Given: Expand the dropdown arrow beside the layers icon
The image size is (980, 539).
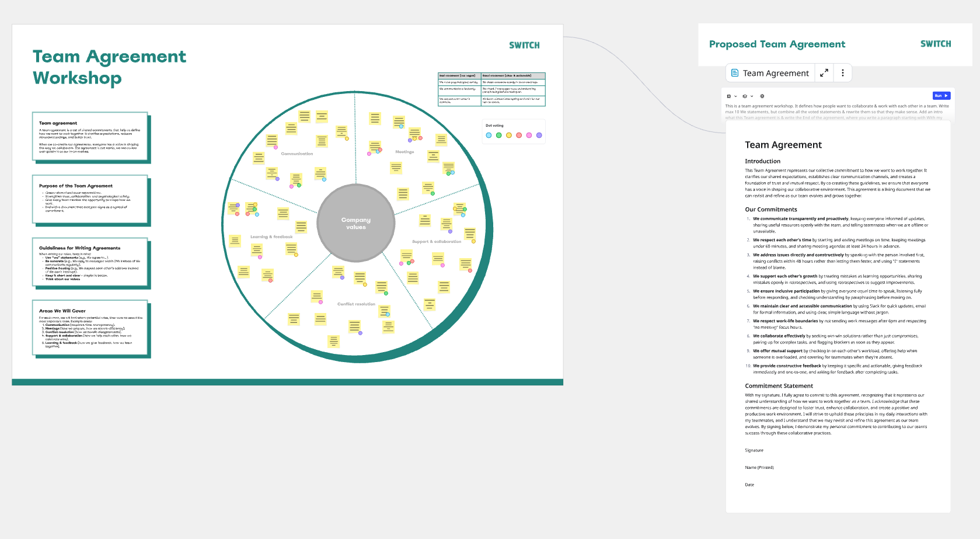Looking at the screenshot, I should coord(752,96).
